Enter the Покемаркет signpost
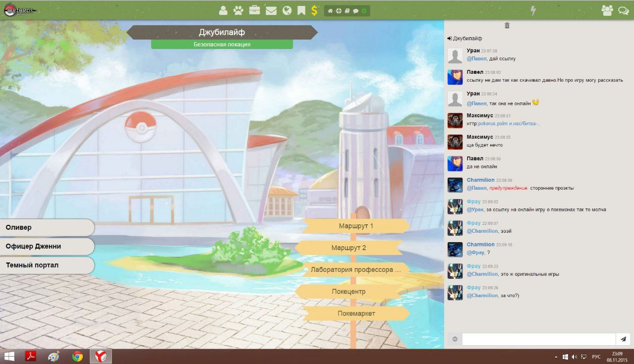 click(x=356, y=313)
